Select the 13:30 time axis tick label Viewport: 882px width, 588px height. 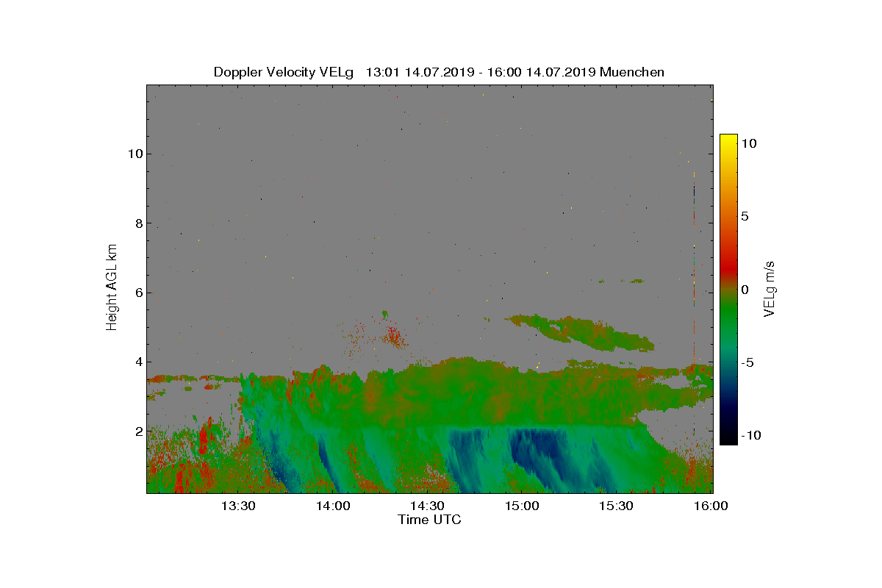point(238,506)
